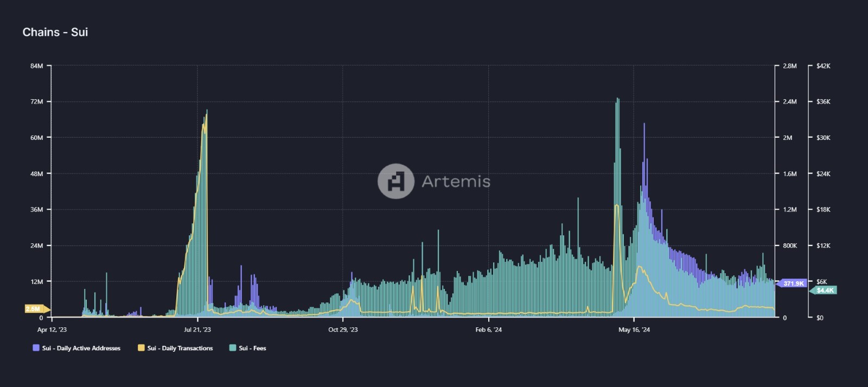
Task: Click the 72M left axis label
Action: tap(36, 102)
